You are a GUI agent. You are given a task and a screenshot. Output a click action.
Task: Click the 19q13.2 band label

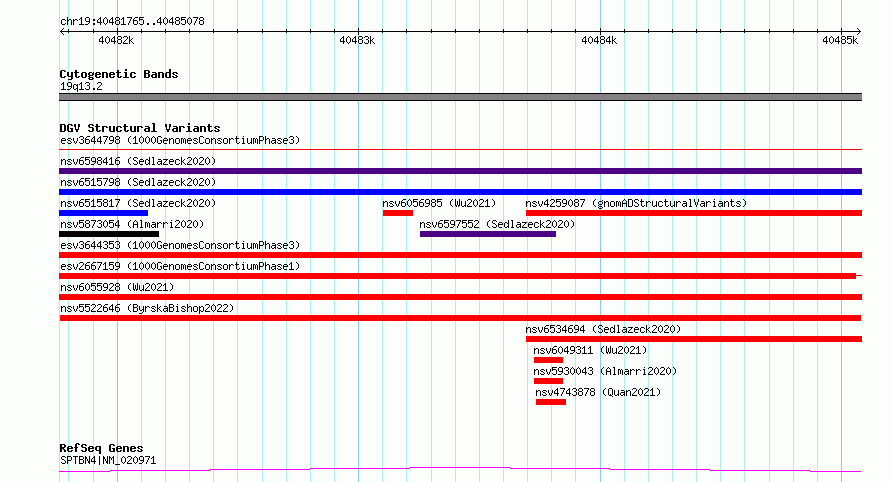pyautogui.click(x=81, y=86)
